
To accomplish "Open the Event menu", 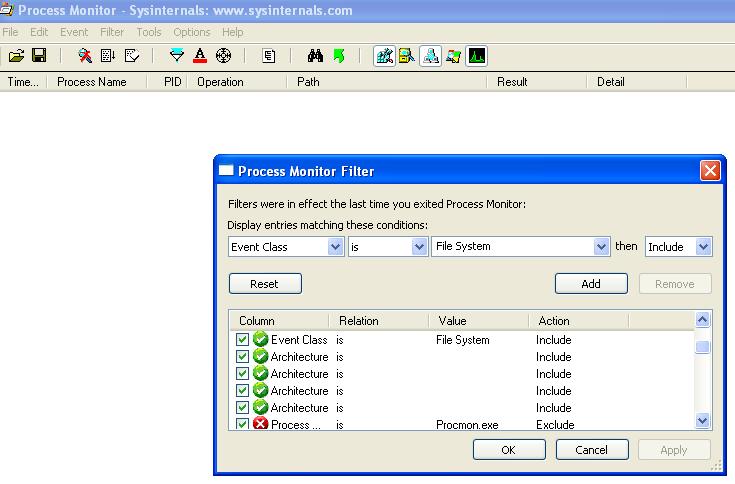I will [x=74, y=32].
